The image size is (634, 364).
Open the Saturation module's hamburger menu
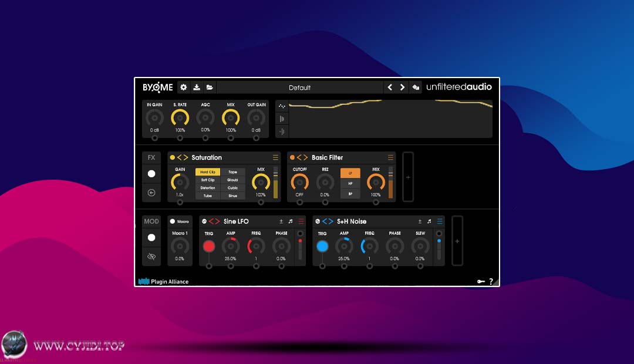click(275, 157)
